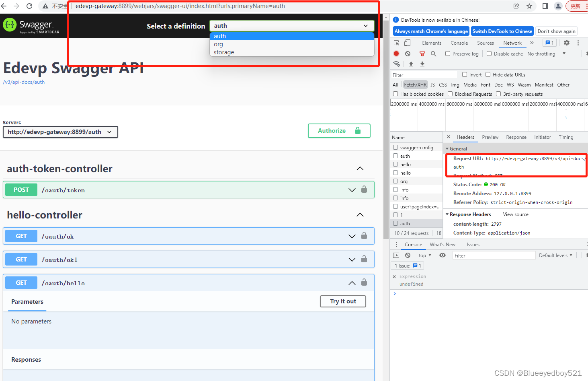Open DevTools settings gear
This screenshot has width=588, height=381.
point(567,43)
